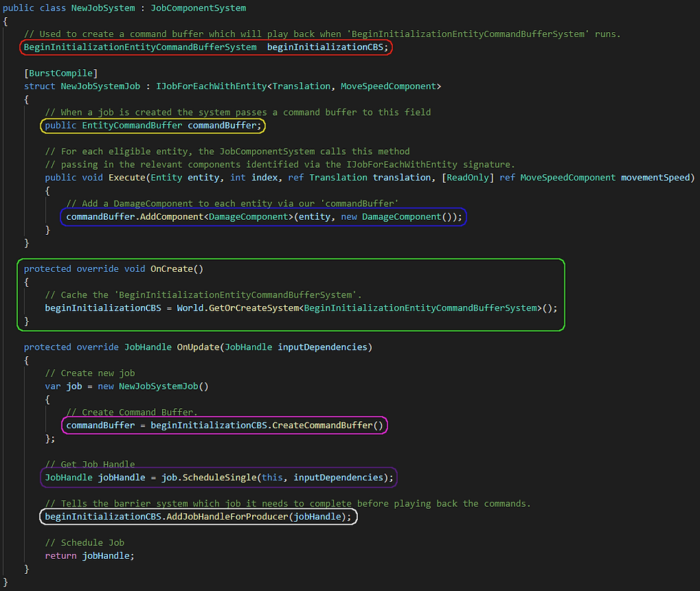
Task: Click the "OnCreate()" method name
Action: tap(177, 269)
